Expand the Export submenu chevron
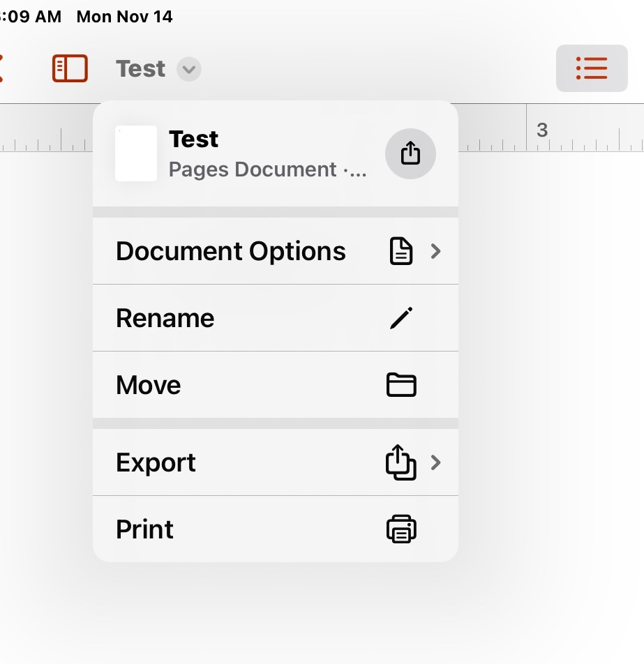The width and height of the screenshot is (644, 664). point(436,462)
